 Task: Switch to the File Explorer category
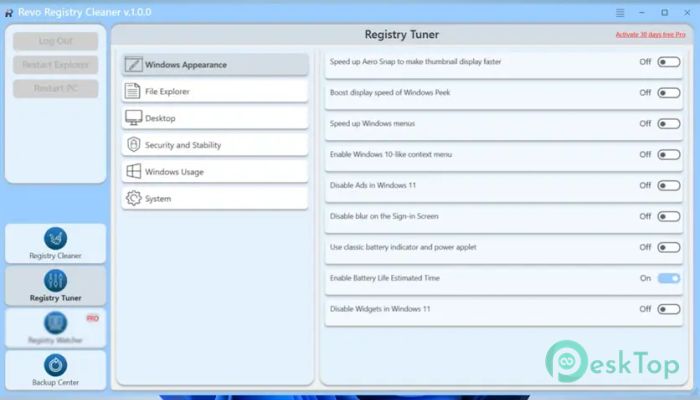[215, 92]
